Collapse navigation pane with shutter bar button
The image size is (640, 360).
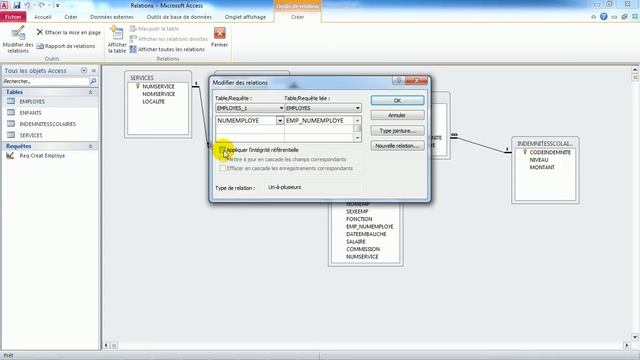(x=94, y=71)
